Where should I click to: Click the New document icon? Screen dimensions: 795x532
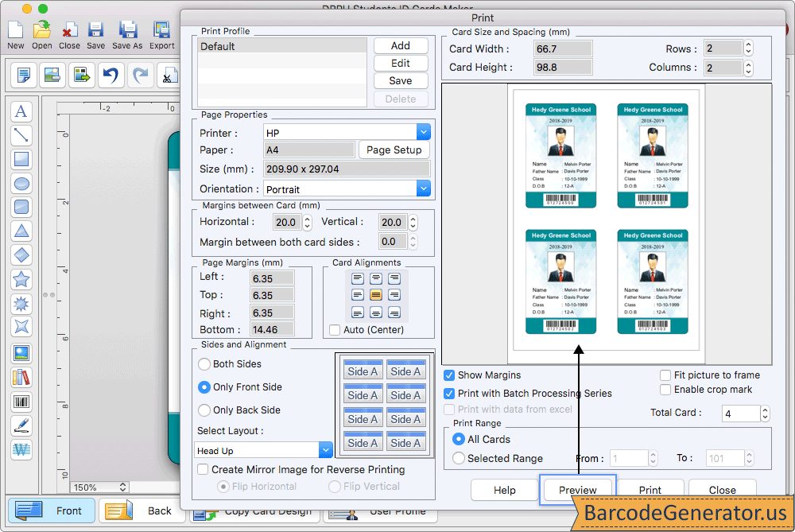[15, 30]
